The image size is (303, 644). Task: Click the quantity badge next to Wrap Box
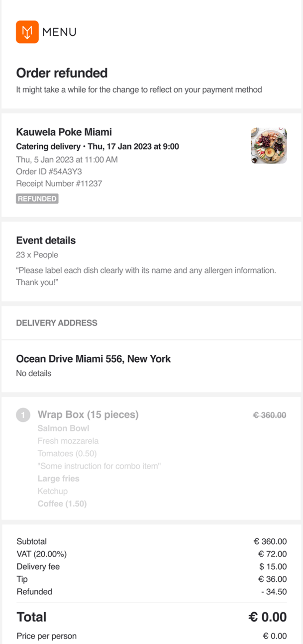click(x=23, y=415)
